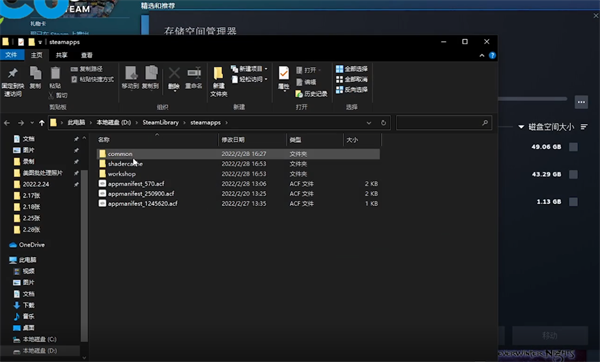
Task: Tick the checkbox next to 43.29 GB
Action: tap(573, 174)
